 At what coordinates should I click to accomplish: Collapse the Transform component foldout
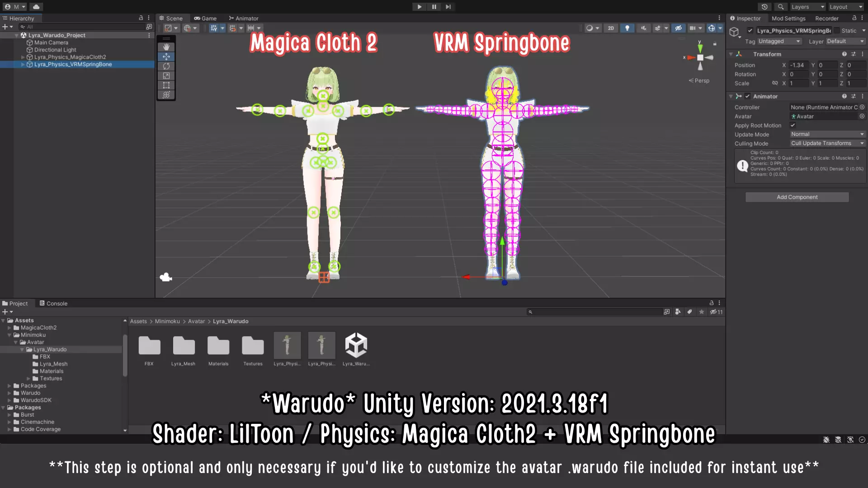731,54
